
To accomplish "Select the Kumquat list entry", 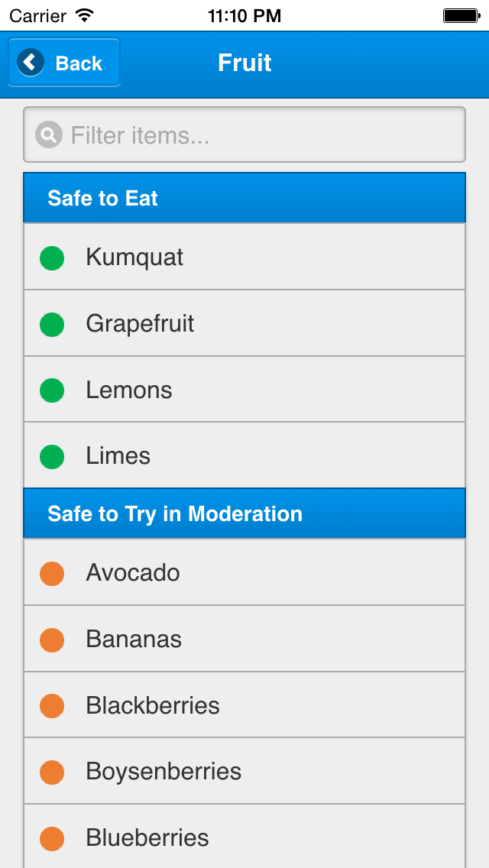I will (x=244, y=257).
